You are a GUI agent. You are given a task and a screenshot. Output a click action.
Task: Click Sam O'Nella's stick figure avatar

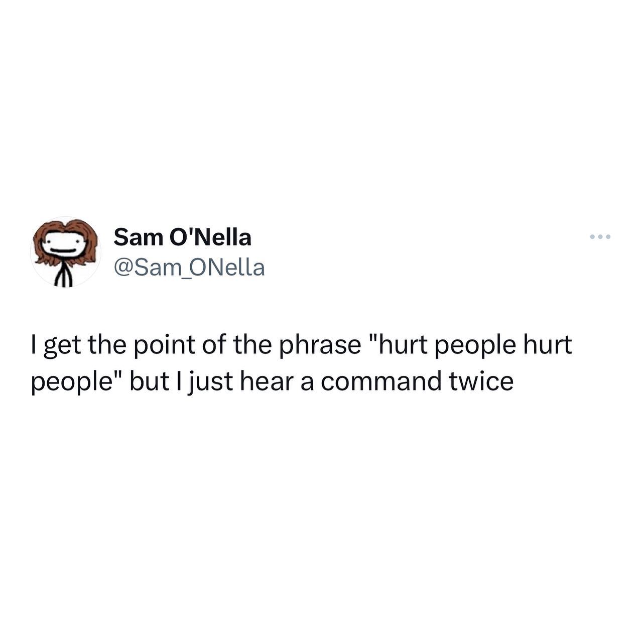[x=66, y=251]
